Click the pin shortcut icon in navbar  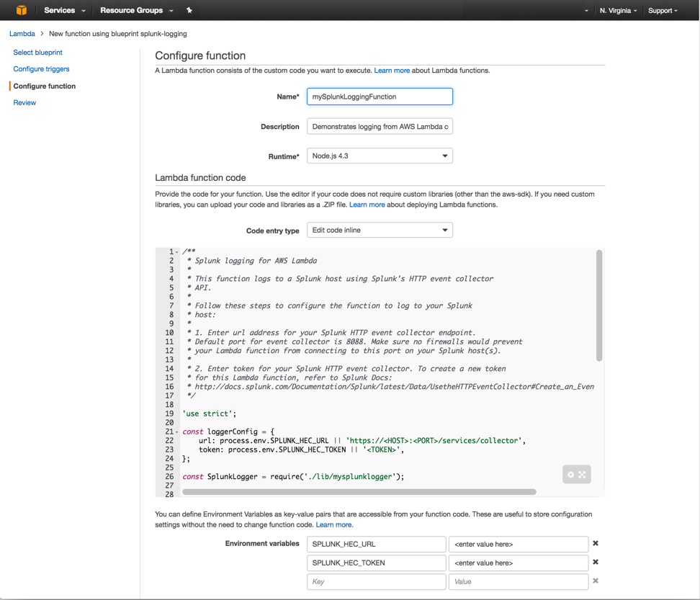tap(189, 10)
